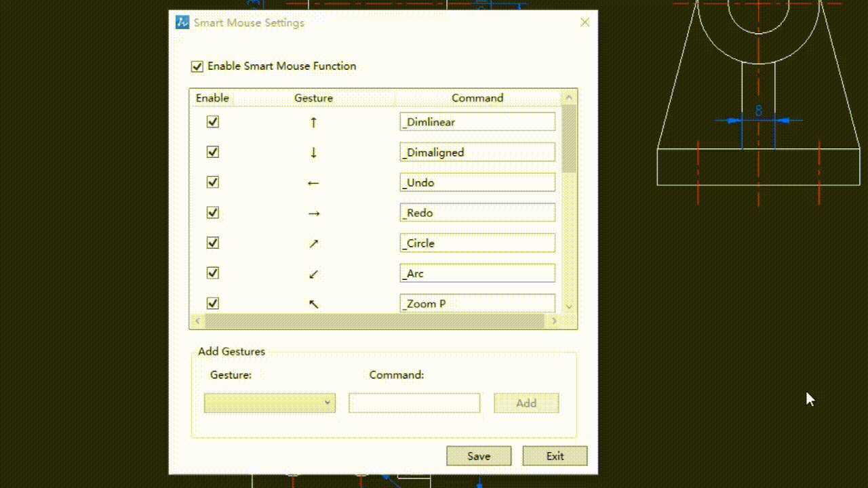Close the Smart Mouse Settings dialog
This screenshot has height=488, width=868.
585,22
